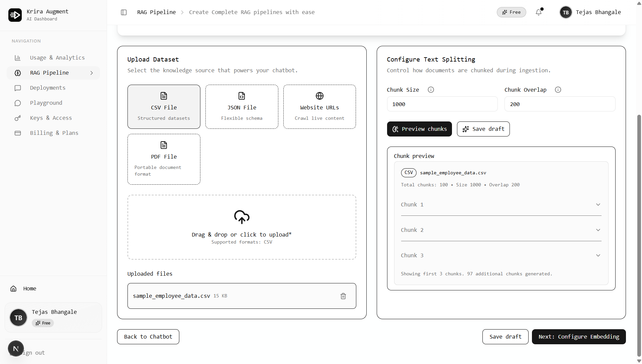Select PDF File source option

tap(164, 159)
